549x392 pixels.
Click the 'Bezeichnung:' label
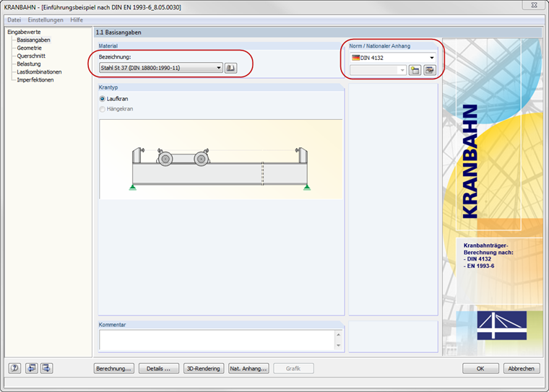click(x=115, y=57)
